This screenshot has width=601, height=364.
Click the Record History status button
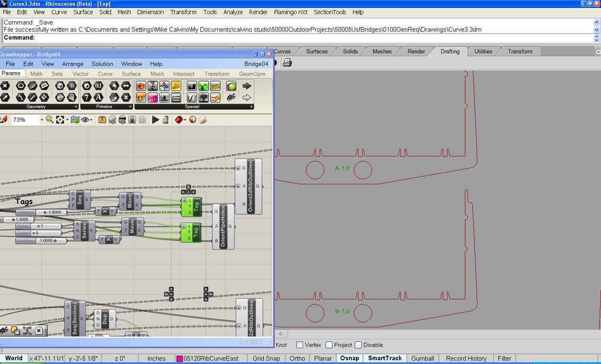(466, 358)
